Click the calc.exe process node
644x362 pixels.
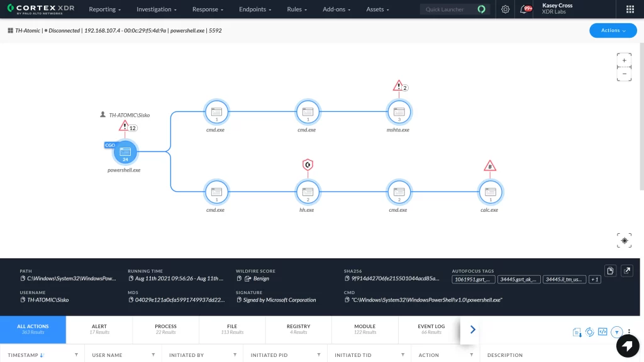point(489,192)
